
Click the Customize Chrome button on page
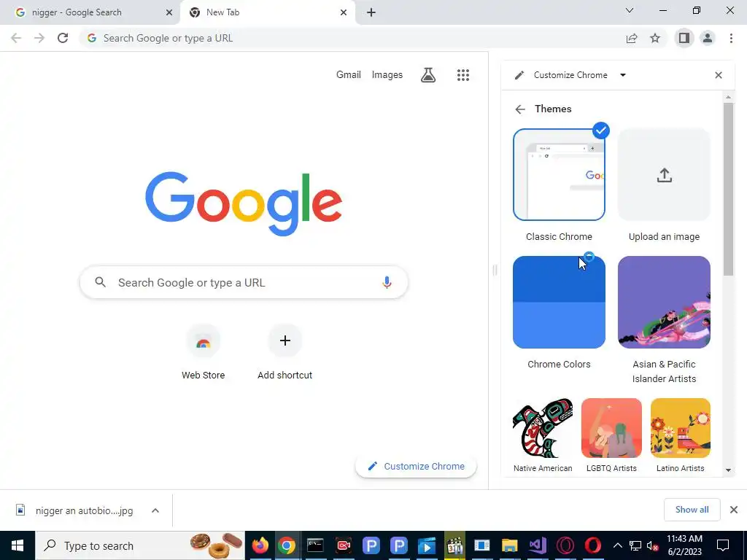416,466
